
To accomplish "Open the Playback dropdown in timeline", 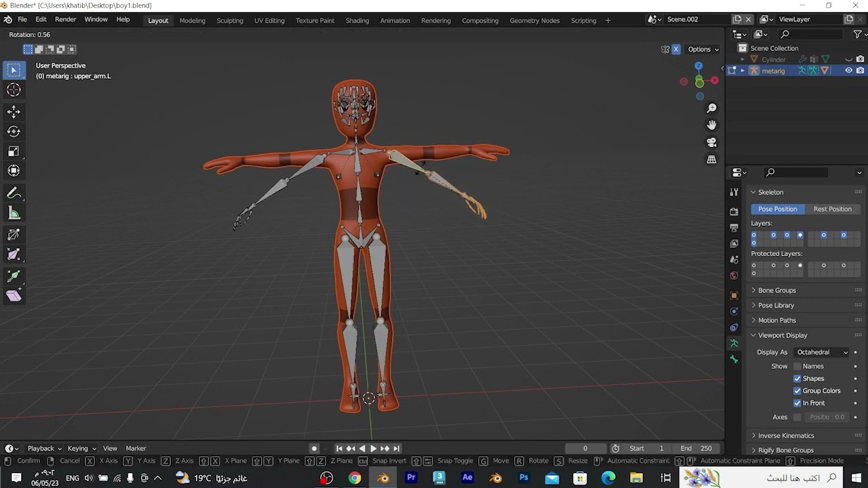I will (x=45, y=449).
